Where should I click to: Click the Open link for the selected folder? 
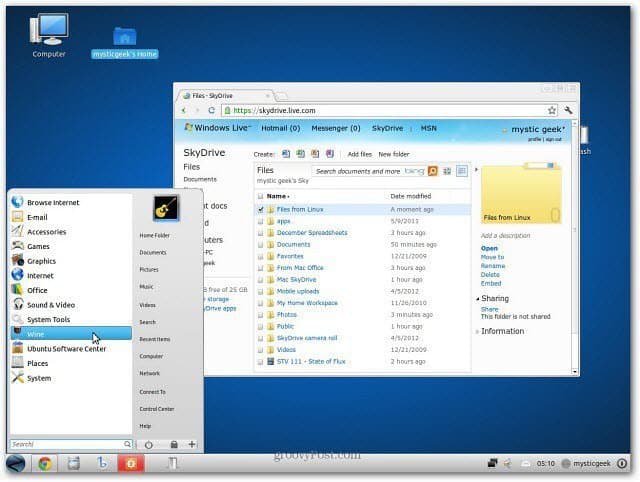click(x=489, y=248)
